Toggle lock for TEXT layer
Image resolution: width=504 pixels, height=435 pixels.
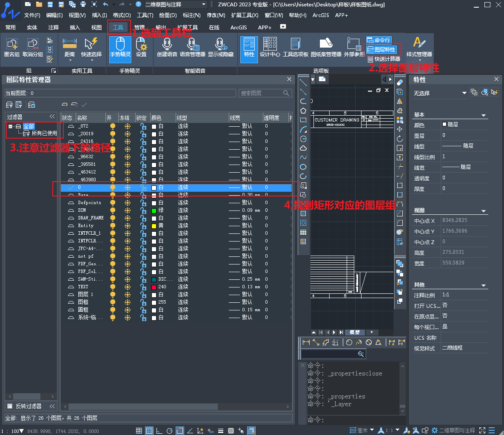coord(143,287)
